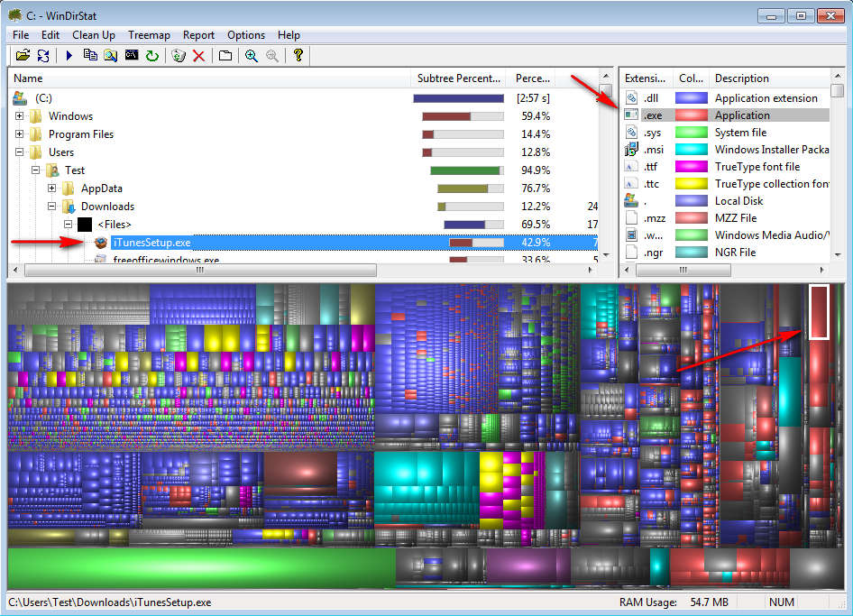This screenshot has height=616, width=853.
Task: Expand the AppData folder node
Action: (x=52, y=188)
